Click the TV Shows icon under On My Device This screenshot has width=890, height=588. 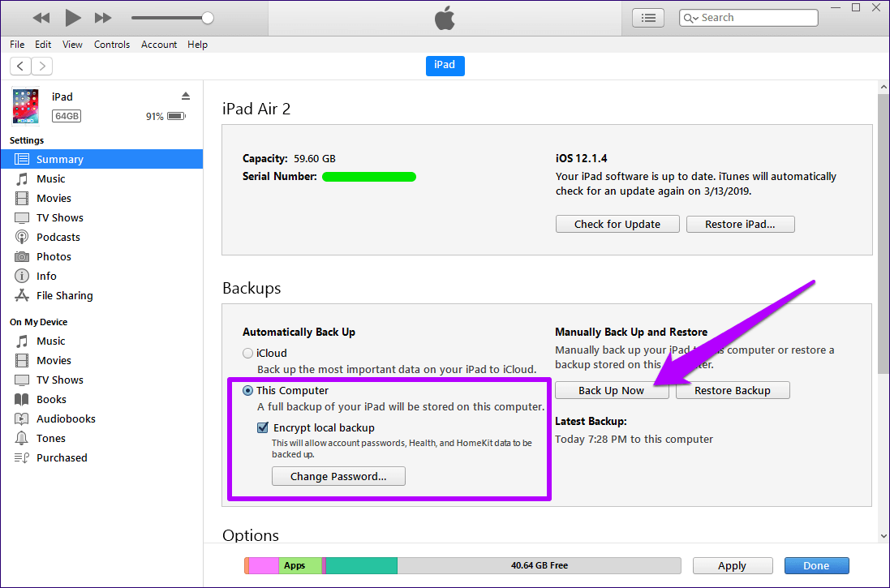pyautogui.click(x=22, y=380)
